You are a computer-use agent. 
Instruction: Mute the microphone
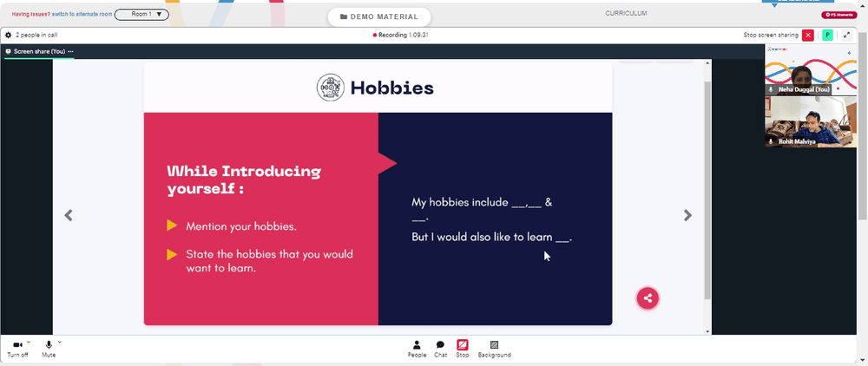tap(49, 349)
